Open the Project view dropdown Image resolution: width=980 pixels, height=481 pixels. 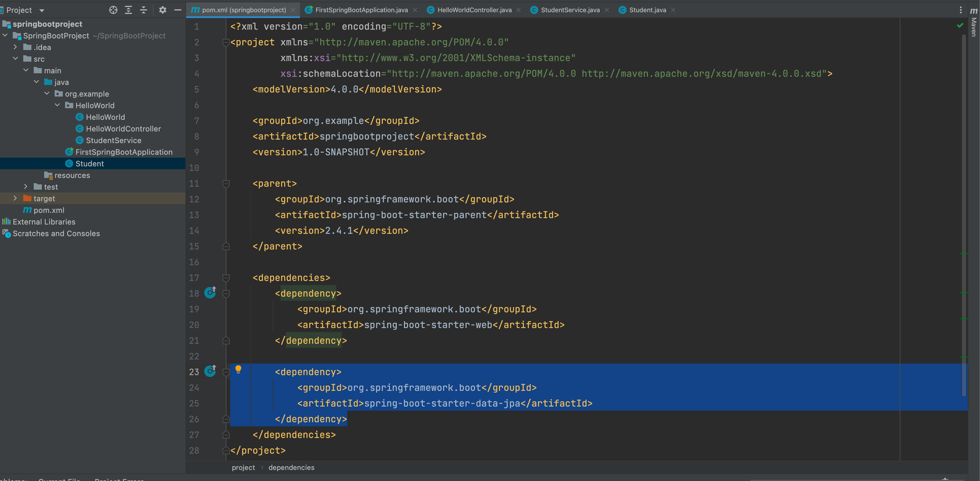coord(42,10)
